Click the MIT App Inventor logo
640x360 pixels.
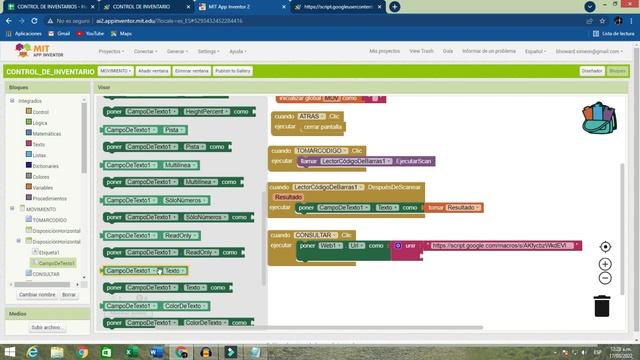tap(39, 51)
